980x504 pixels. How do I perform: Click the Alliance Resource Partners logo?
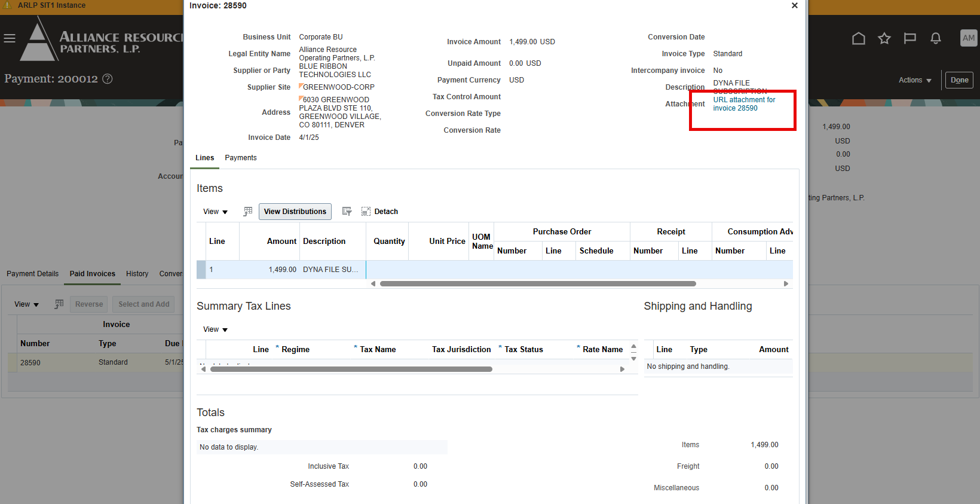tap(100, 39)
